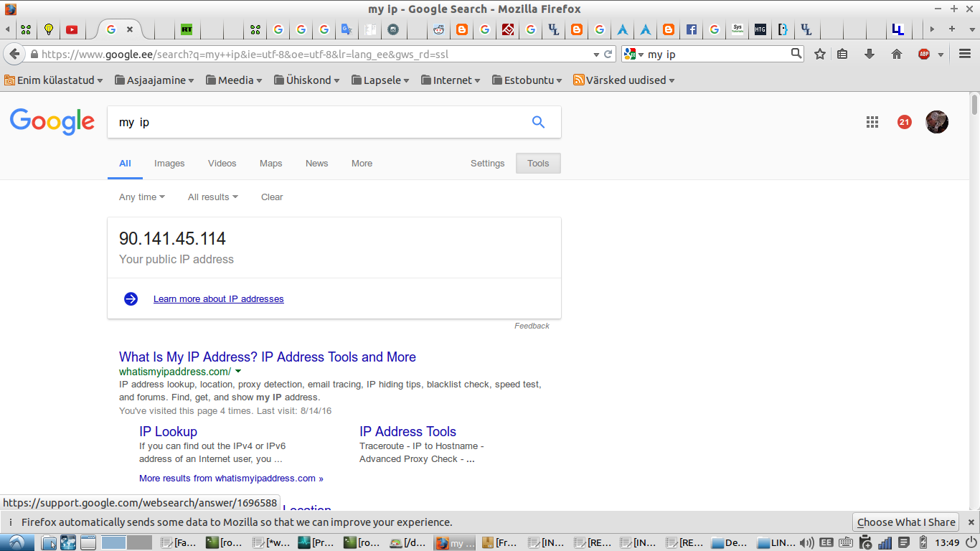Dismiss the Firefox data notification bar

tap(971, 522)
